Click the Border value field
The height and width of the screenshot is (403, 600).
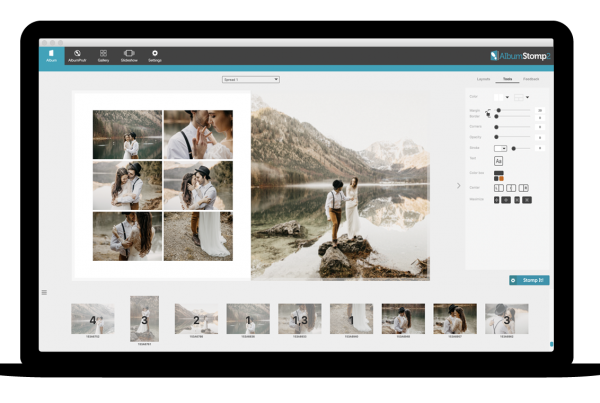point(540,117)
